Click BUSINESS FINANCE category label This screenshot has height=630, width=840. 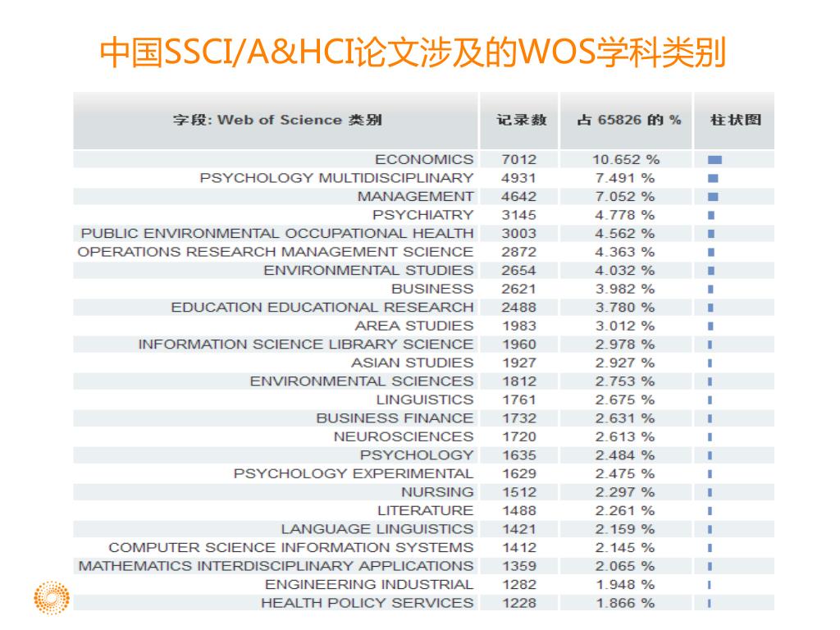coord(395,418)
